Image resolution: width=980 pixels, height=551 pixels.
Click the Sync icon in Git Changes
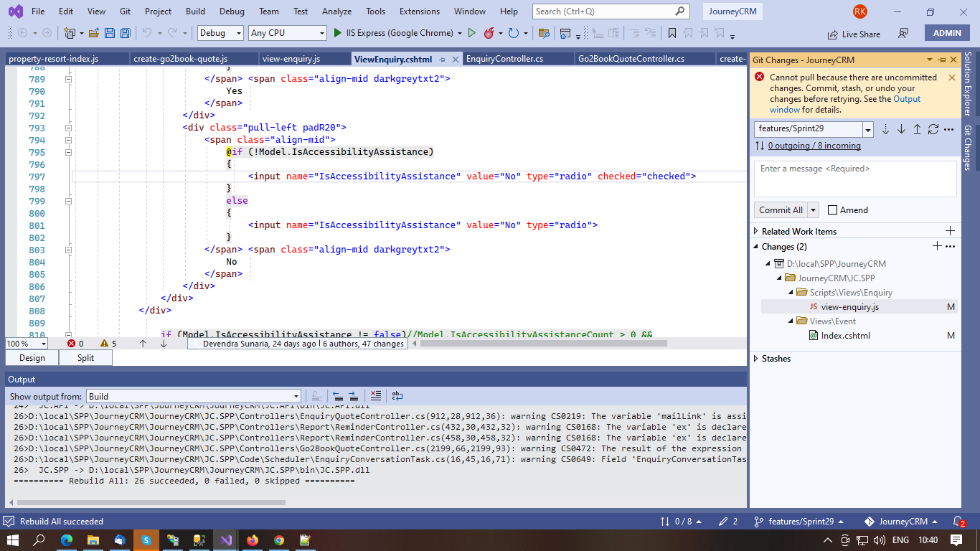pos(933,129)
